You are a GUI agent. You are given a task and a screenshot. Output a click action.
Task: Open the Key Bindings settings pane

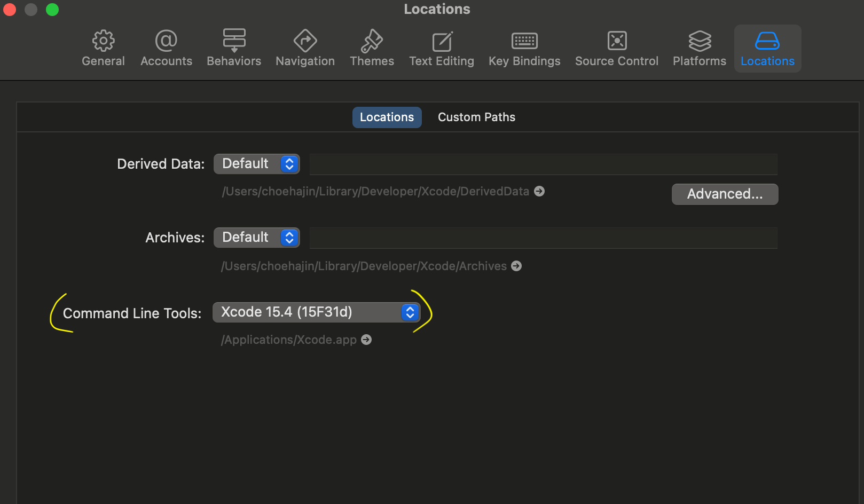tap(524, 49)
